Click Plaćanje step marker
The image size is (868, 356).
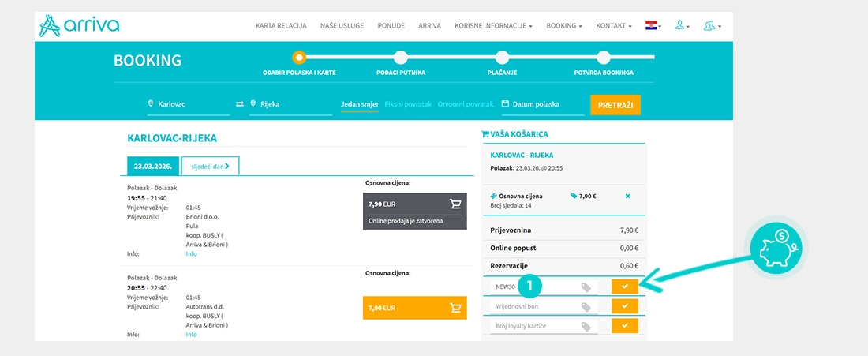502,57
